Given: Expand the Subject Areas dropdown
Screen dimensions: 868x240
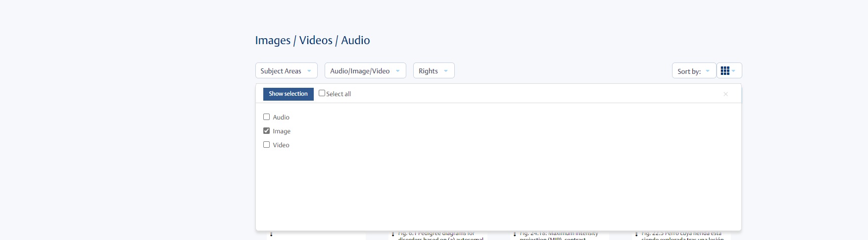Looking at the screenshot, I should tap(286, 71).
